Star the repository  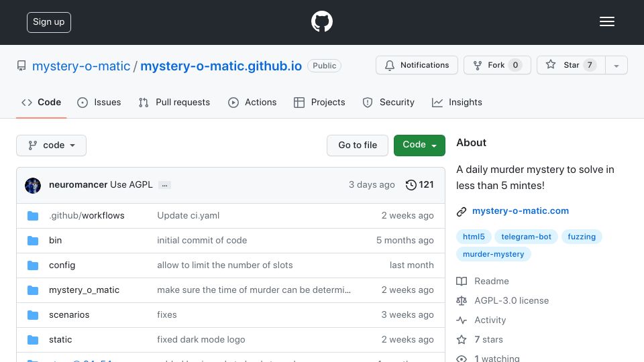click(570, 65)
